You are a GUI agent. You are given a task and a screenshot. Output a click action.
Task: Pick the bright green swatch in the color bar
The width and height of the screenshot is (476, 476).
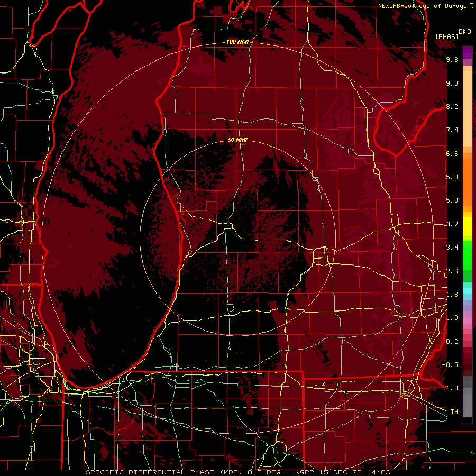(x=467, y=255)
